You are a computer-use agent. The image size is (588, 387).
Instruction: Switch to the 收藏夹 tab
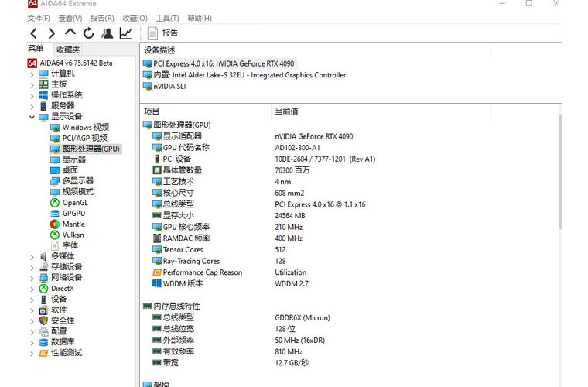(x=68, y=50)
